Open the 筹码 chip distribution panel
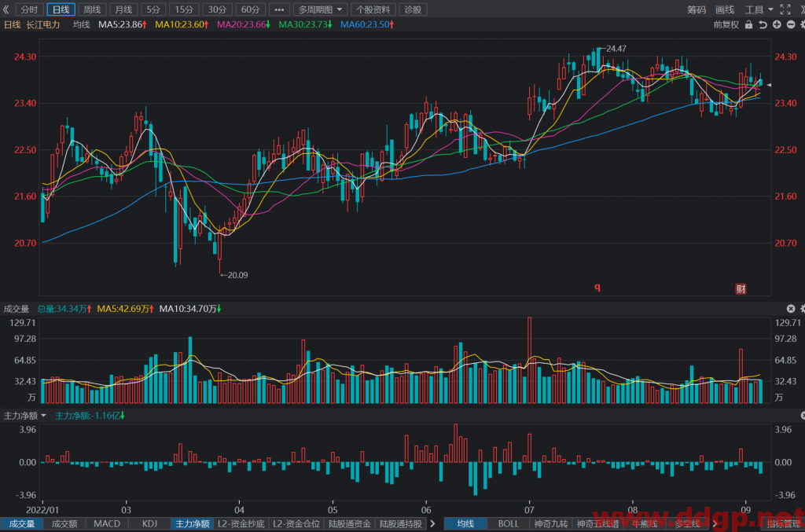This screenshot has height=532, width=805. tap(697, 9)
